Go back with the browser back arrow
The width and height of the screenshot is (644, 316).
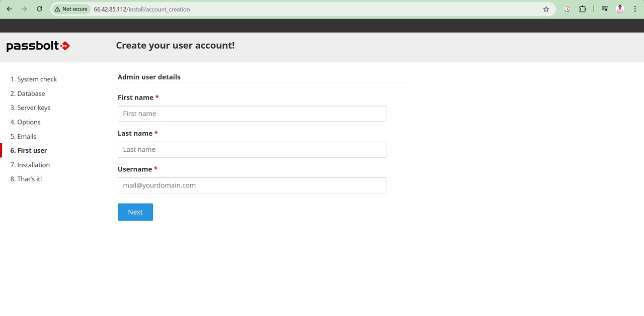[x=9, y=9]
